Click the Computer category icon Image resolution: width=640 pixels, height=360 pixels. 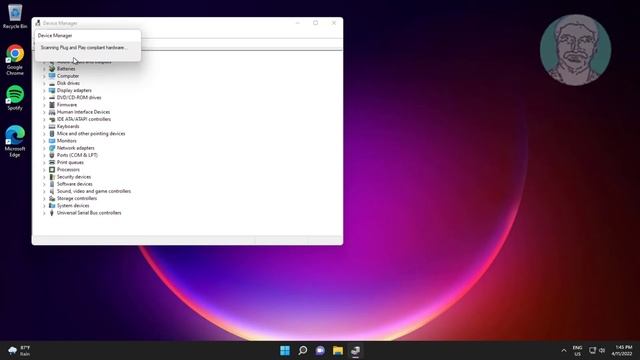point(52,76)
